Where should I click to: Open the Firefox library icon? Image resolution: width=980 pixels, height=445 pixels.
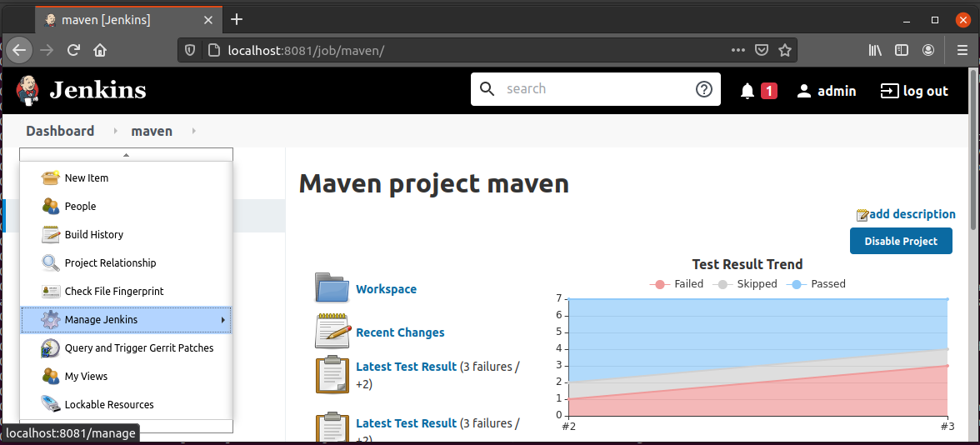coord(875,50)
